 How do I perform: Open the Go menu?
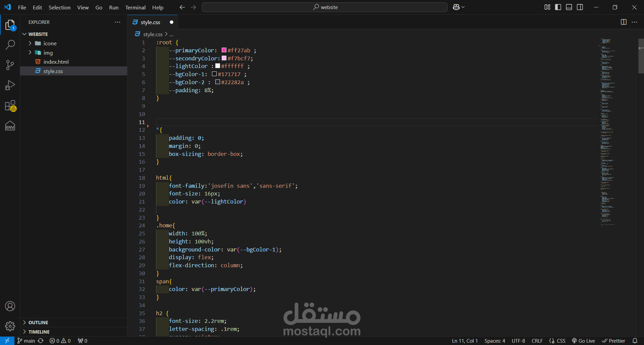point(99,7)
